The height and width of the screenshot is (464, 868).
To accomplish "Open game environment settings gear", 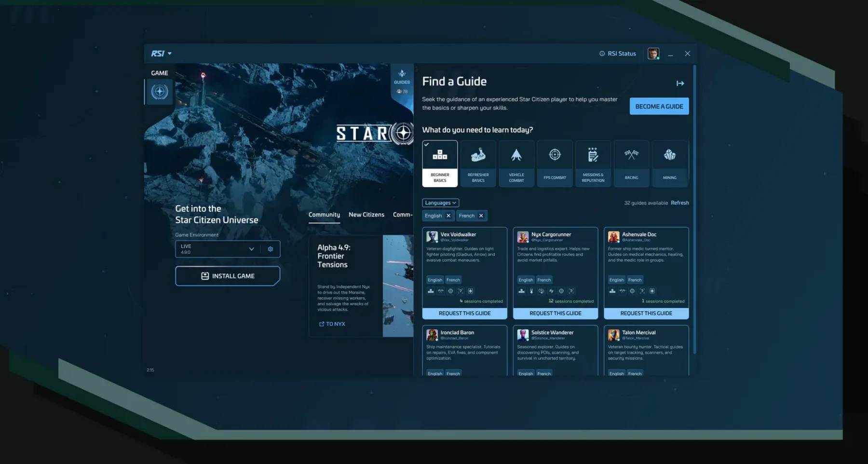I will click(x=270, y=249).
